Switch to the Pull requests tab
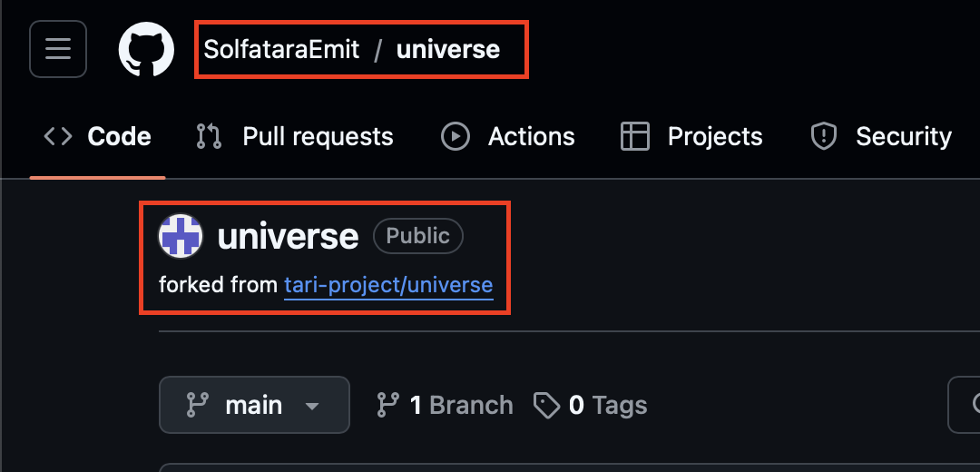The image size is (980, 472). [x=295, y=136]
